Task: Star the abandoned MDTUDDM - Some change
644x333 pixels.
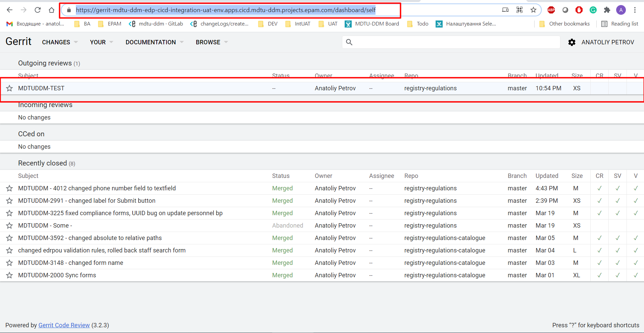Action: coord(9,226)
